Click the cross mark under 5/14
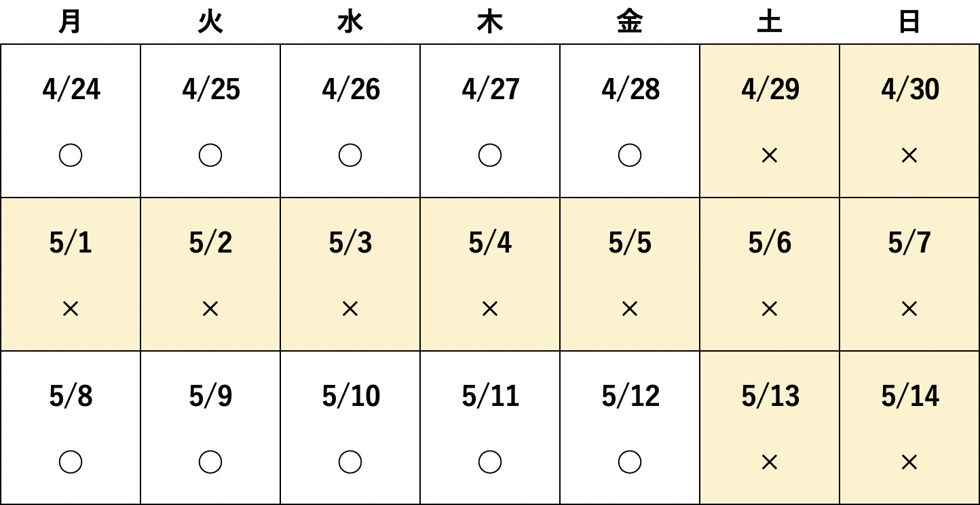 pyautogui.click(x=909, y=463)
